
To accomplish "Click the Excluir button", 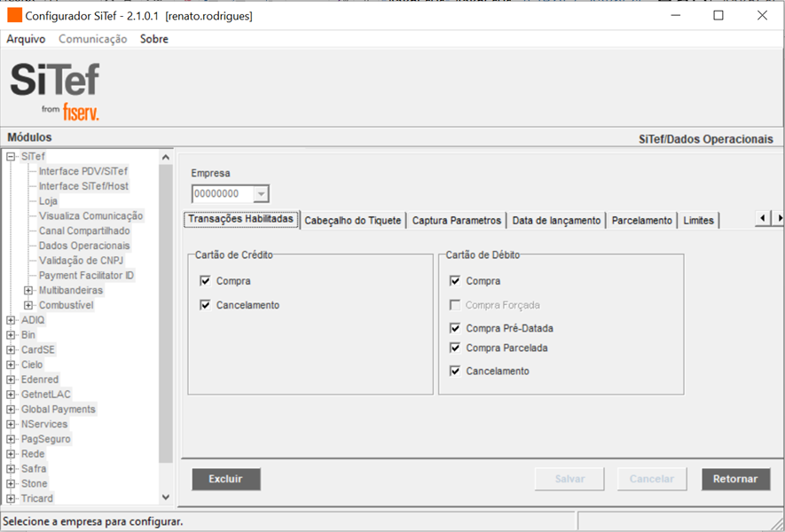I will click(226, 479).
